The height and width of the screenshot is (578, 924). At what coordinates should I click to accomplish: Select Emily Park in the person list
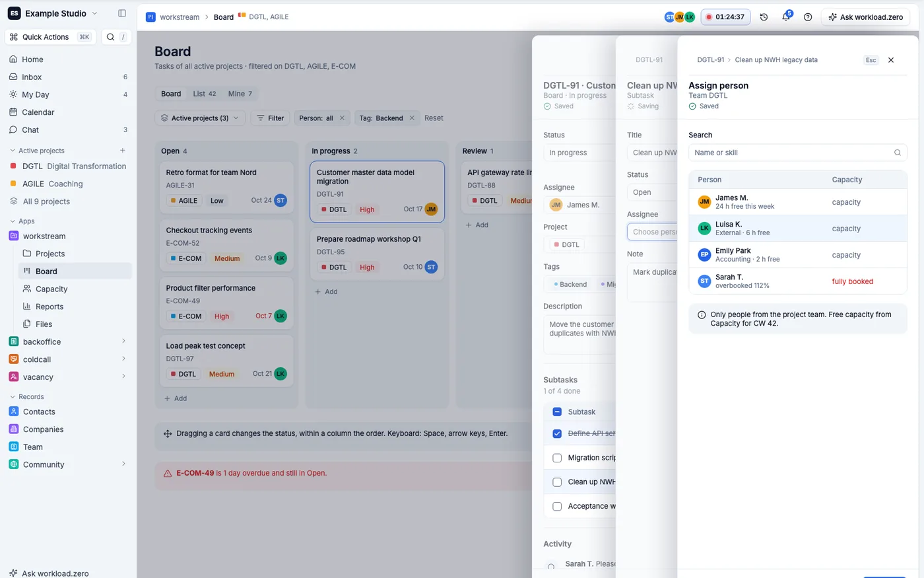797,255
